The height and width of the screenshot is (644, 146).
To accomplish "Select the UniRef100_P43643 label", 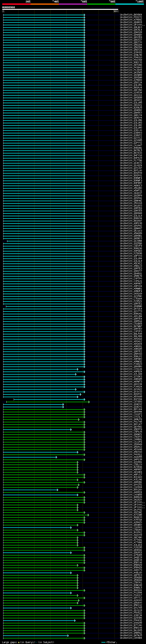I will pyautogui.click(x=131, y=67).
